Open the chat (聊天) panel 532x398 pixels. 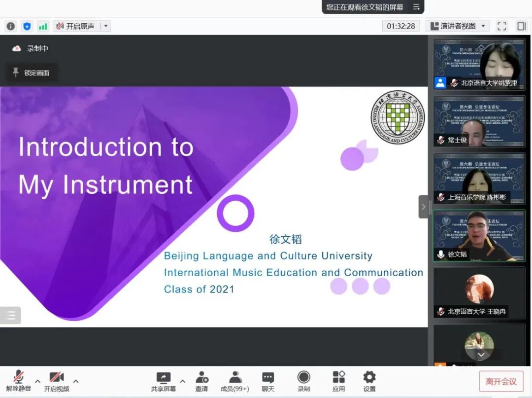[x=267, y=381]
